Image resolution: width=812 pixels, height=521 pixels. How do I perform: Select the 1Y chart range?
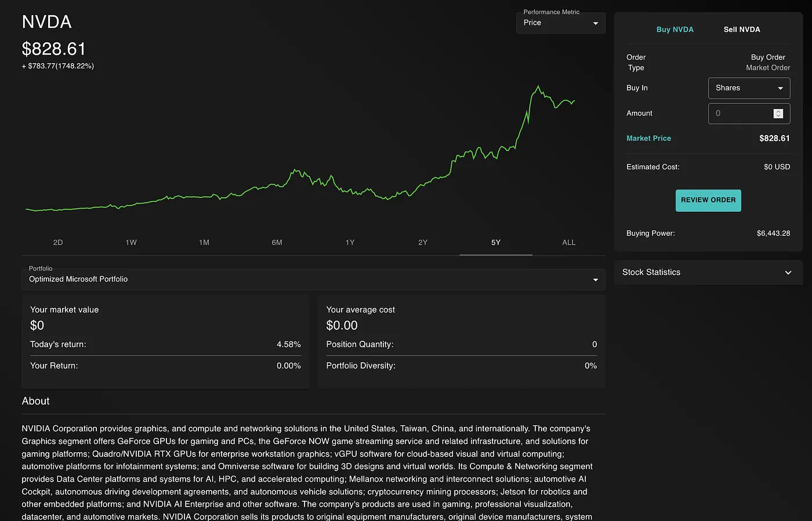pos(350,243)
